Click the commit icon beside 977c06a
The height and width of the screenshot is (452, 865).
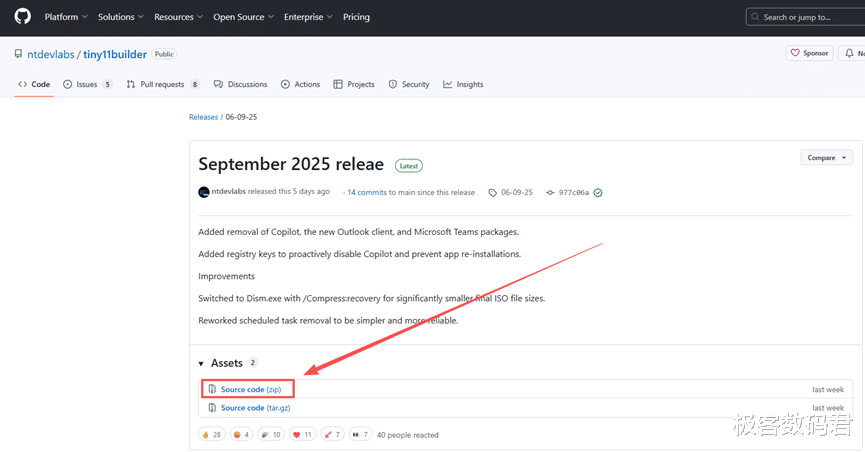pyautogui.click(x=550, y=193)
